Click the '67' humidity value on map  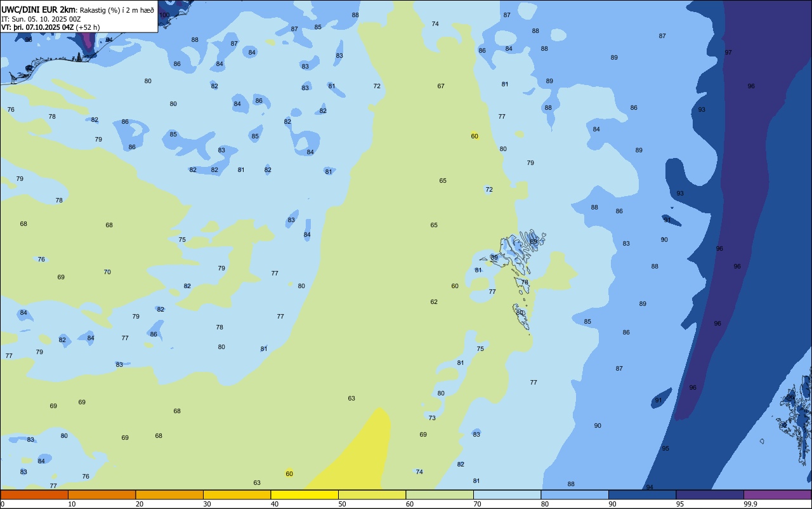[x=441, y=86]
